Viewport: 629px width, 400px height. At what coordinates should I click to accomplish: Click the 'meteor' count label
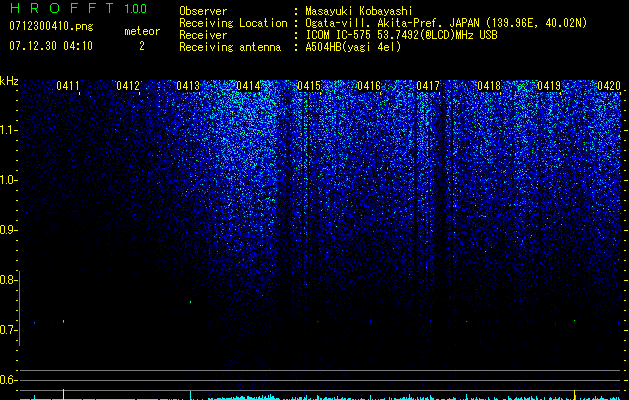point(142,31)
